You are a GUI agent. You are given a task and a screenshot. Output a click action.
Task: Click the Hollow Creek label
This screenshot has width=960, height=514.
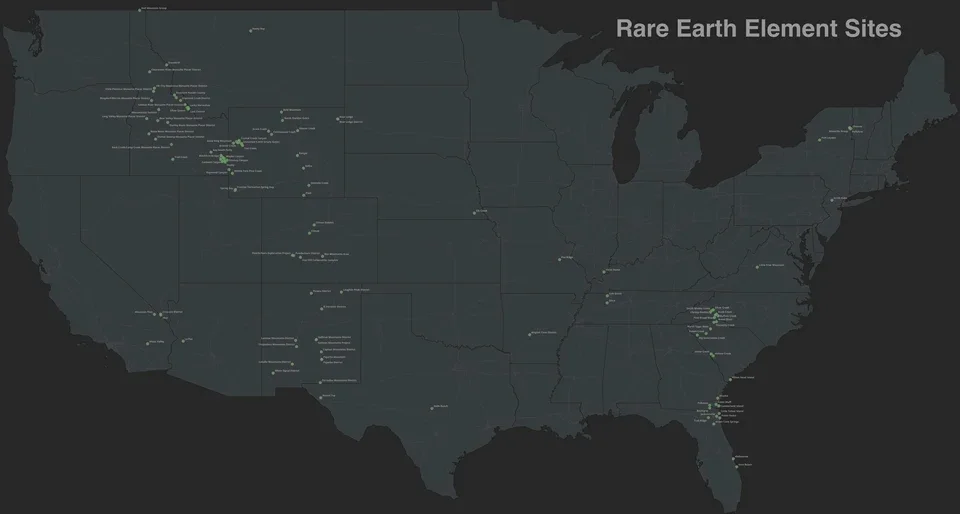point(723,354)
